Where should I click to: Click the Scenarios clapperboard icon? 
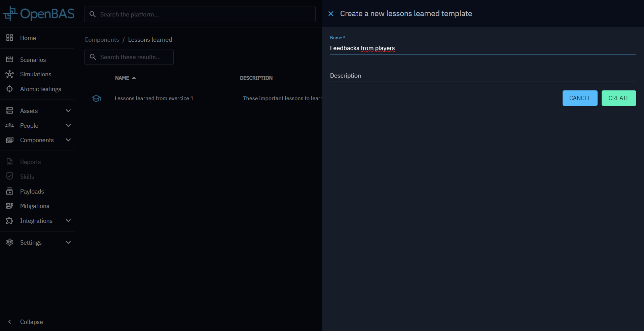point(9,59)
